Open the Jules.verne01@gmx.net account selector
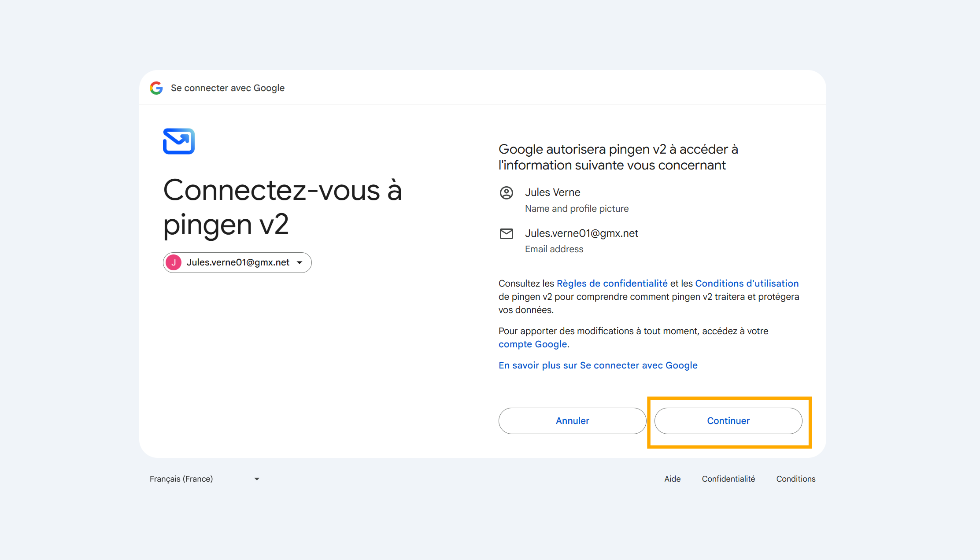Image resolution: width=980 pixels, height=560 pixels. click(237, 262)
